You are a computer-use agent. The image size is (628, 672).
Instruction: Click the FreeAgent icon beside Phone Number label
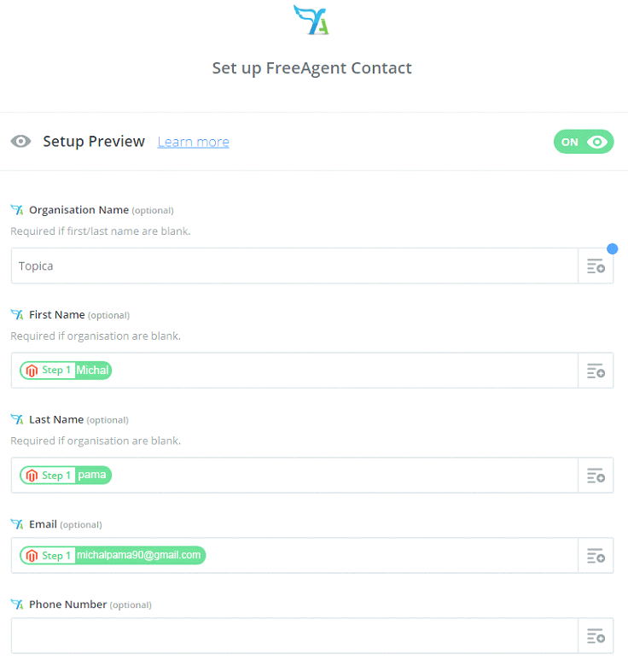(17, 605)
